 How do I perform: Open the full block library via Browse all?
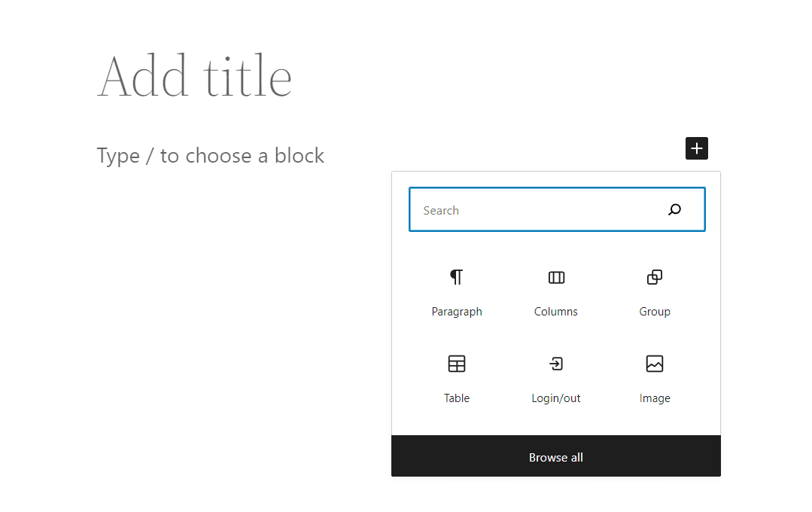pos(555,456)
